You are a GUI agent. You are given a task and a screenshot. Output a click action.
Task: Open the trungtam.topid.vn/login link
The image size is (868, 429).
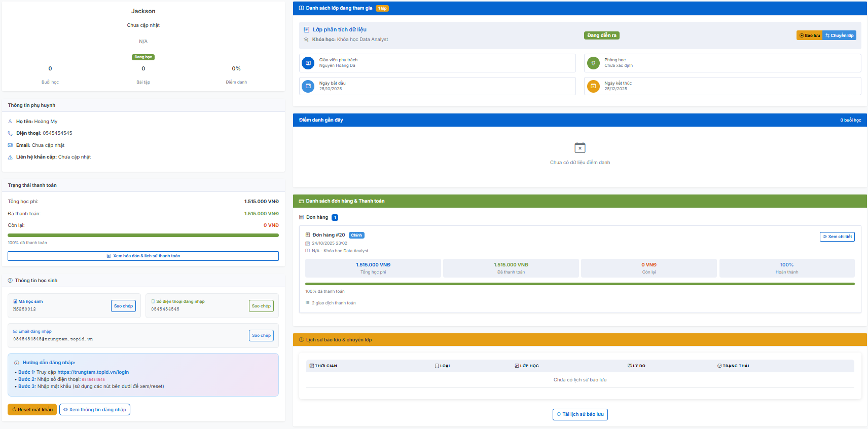93,372
